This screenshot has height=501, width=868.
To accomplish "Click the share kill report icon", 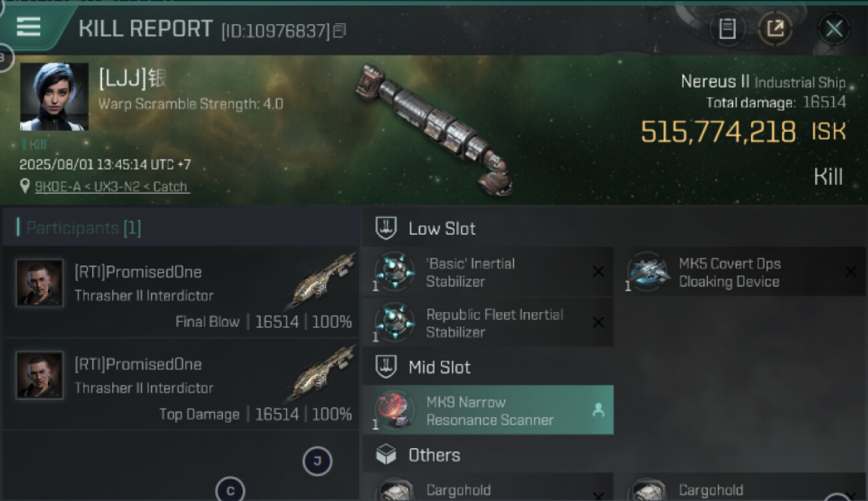I will click(x=775, y=29).
